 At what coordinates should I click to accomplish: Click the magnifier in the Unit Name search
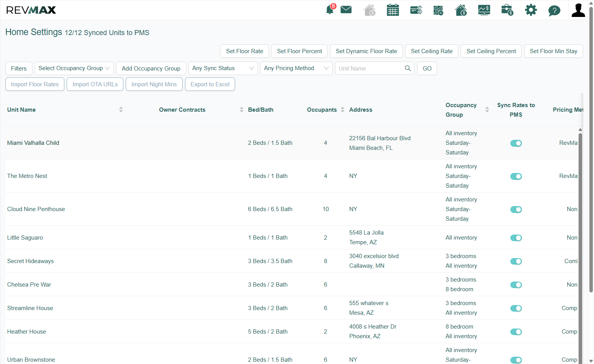tap(408, 68)
